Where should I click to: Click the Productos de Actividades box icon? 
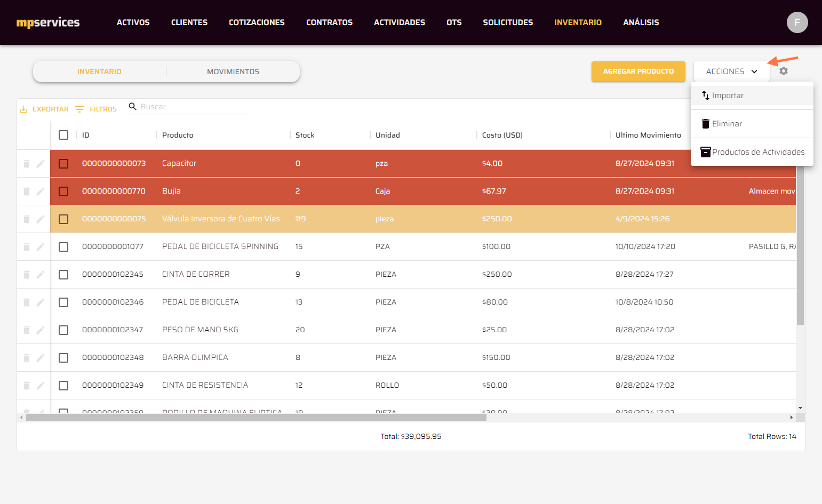(706, 152)
